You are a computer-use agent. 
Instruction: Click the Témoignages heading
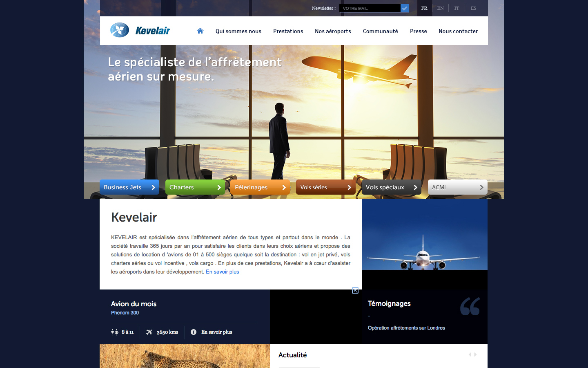coord(389,303)
